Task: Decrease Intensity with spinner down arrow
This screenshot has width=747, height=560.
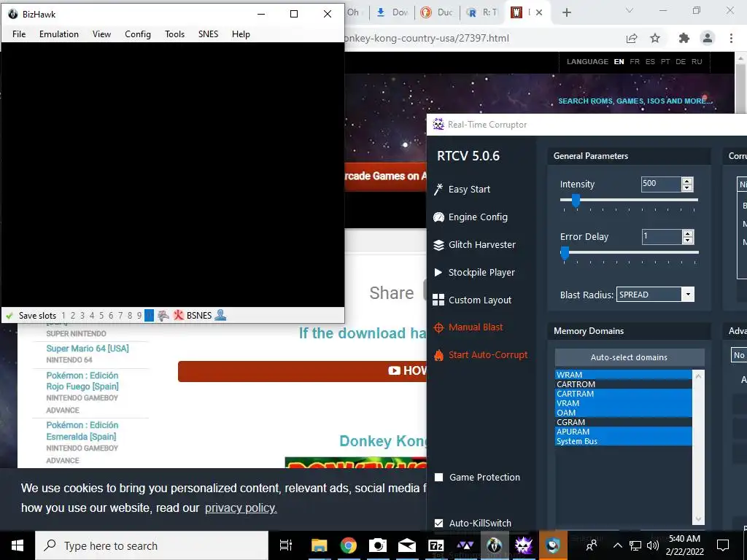Action: coord(687,187)
